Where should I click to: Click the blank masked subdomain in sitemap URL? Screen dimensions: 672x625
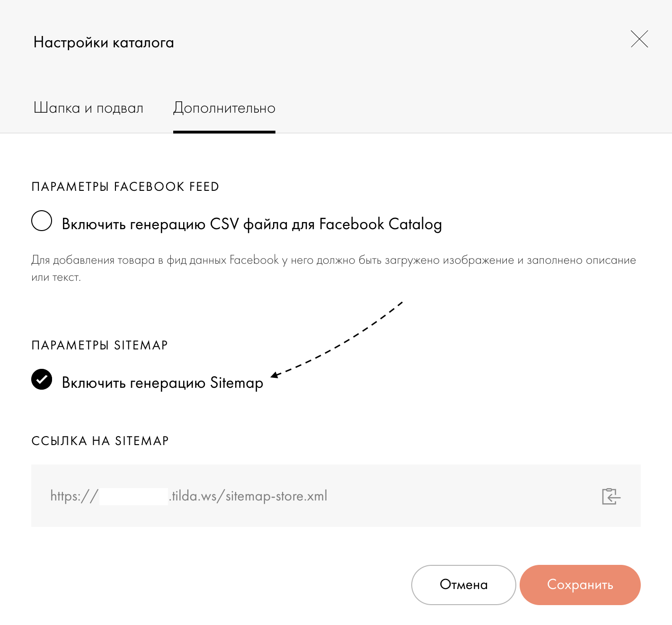[134, 496]
